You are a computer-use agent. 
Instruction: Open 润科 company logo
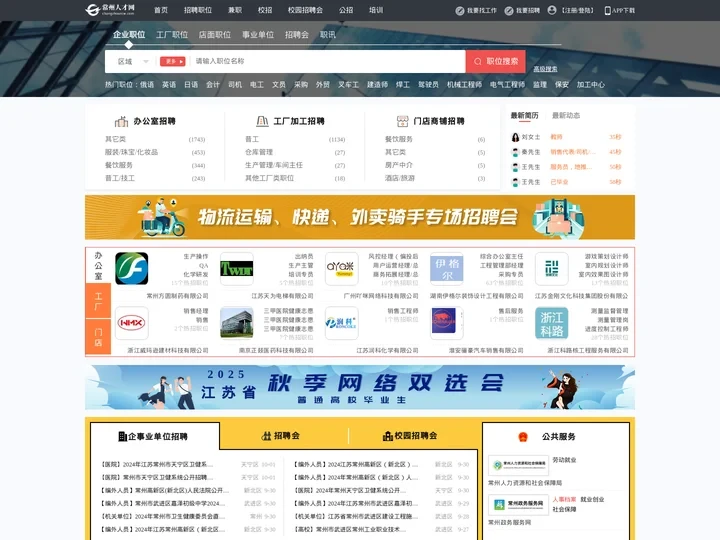pyautogui.click(x=342, y=323)
